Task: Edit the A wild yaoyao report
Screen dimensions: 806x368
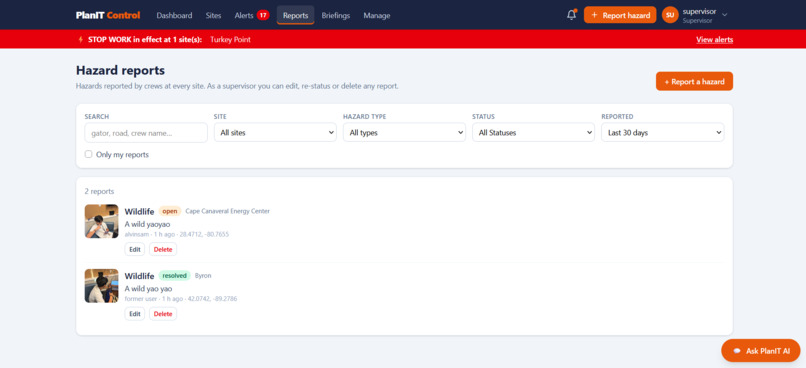Action: [135, 249]
